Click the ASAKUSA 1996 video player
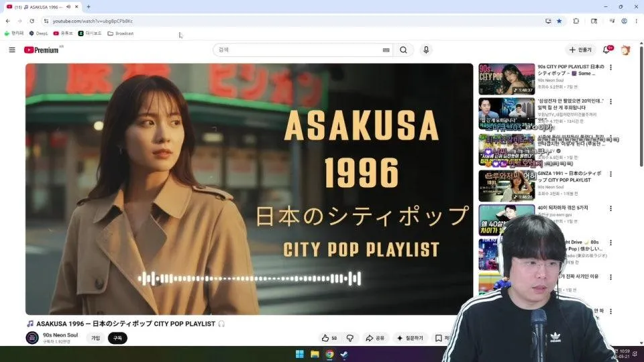644x362 pixels. [249, 189]
